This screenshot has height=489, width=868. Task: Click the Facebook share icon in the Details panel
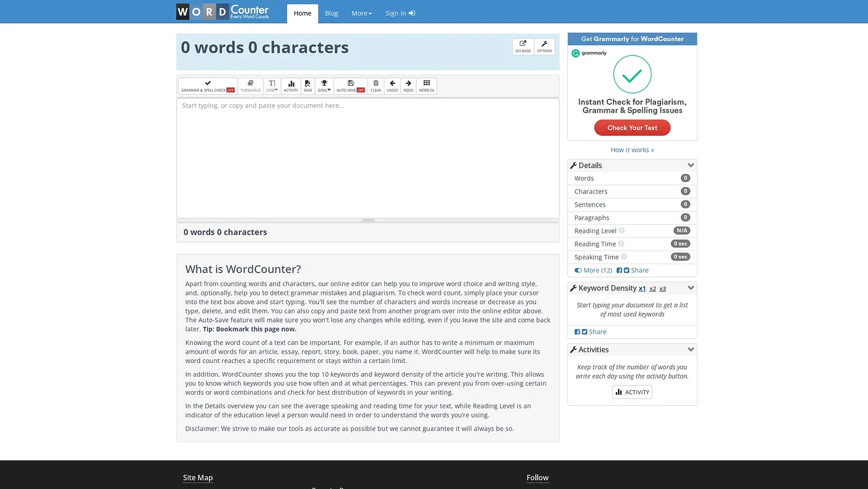[x=619, y=271]
